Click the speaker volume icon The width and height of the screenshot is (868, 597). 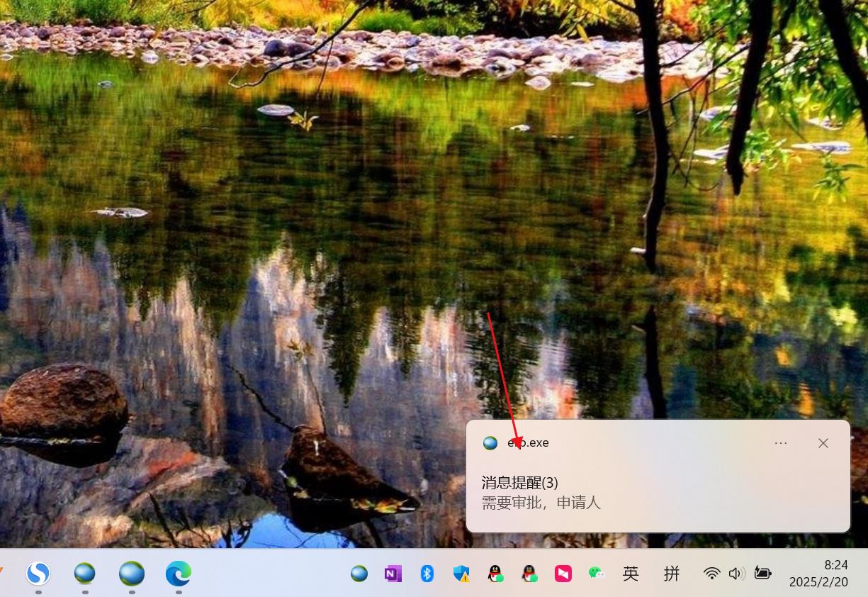pyautogui.click(x=736, y=574)
